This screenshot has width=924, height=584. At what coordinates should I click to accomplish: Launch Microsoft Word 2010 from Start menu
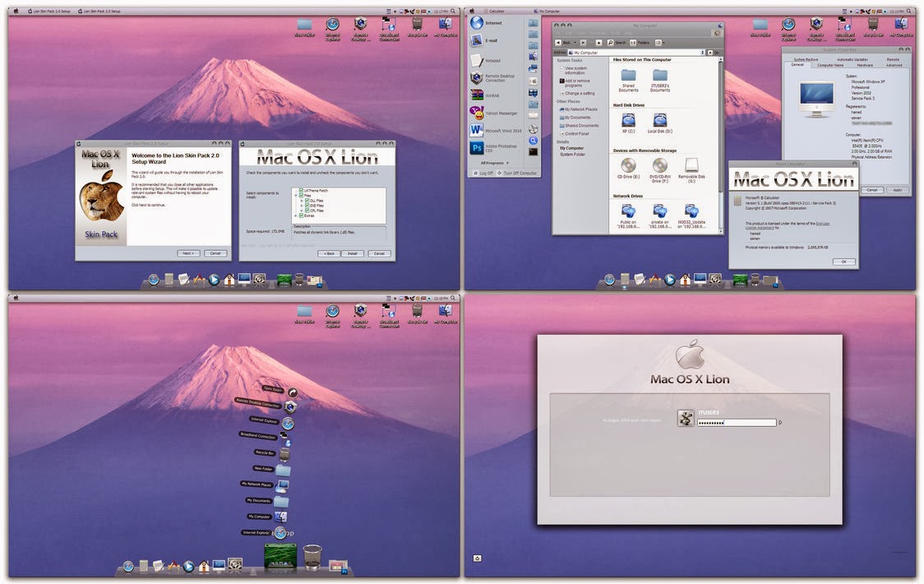click(496, 130)
